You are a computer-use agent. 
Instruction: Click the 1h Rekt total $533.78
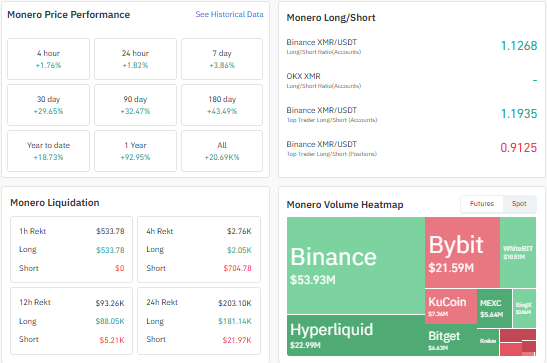pos(110,231)
